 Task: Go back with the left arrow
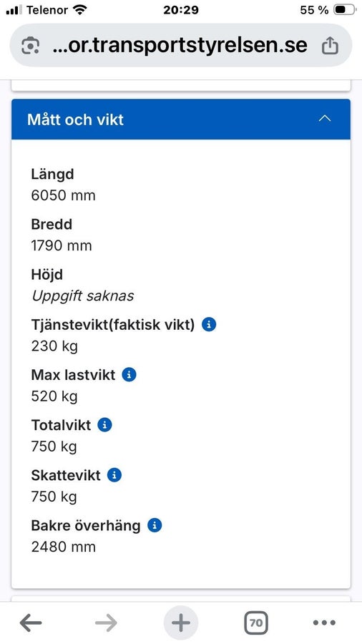31,623
